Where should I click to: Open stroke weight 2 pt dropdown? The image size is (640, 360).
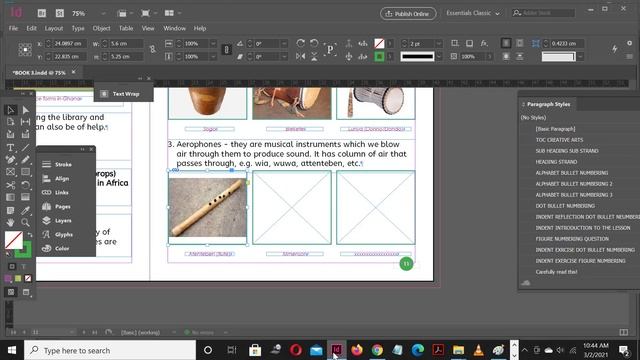(439, 43)
